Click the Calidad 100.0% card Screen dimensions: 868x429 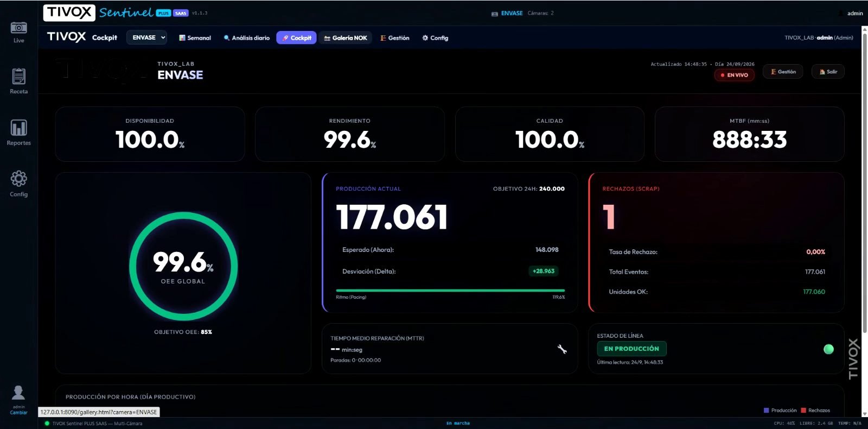coord(550,134)
